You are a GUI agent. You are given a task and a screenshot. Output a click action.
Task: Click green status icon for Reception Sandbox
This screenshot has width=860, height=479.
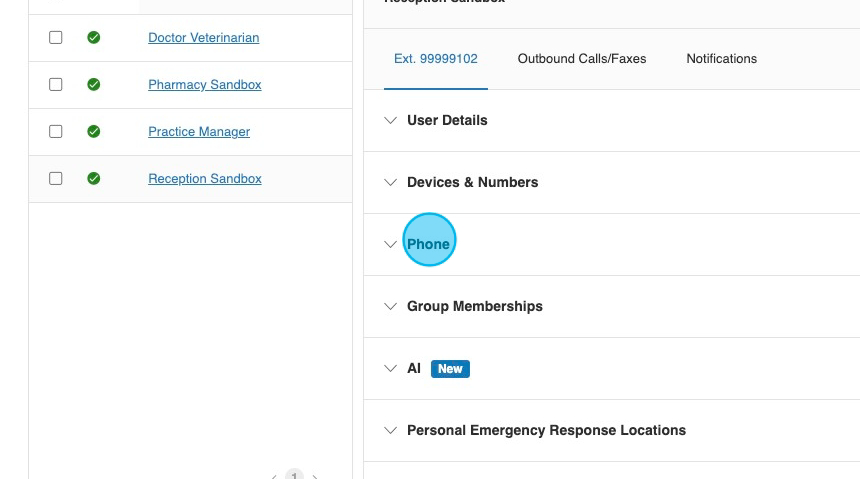pos(94,179)
